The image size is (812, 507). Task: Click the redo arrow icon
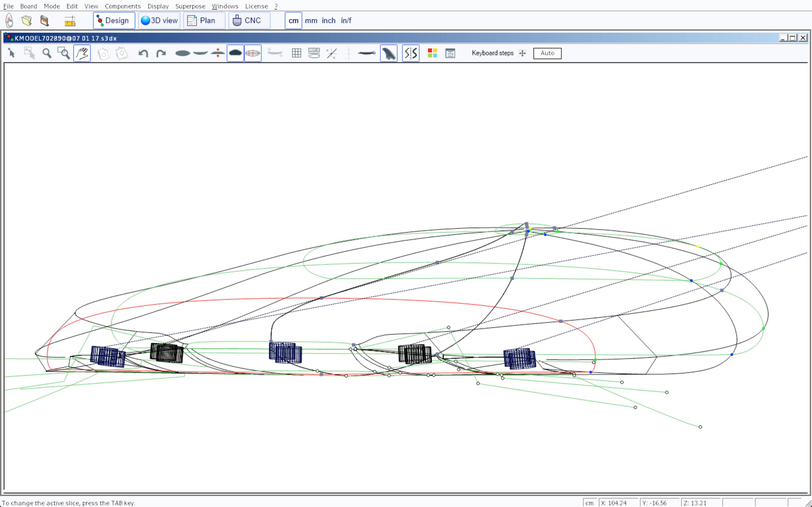tap(161, 53)
